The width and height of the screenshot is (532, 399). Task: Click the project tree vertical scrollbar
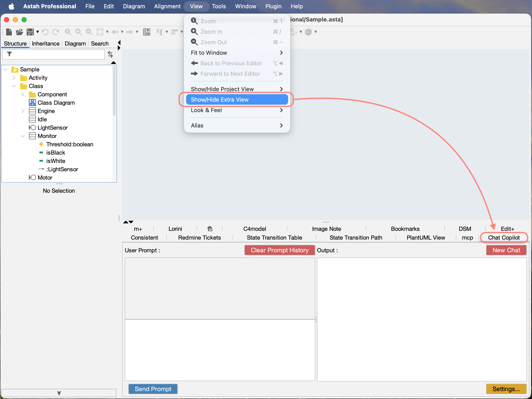point(114,91)
